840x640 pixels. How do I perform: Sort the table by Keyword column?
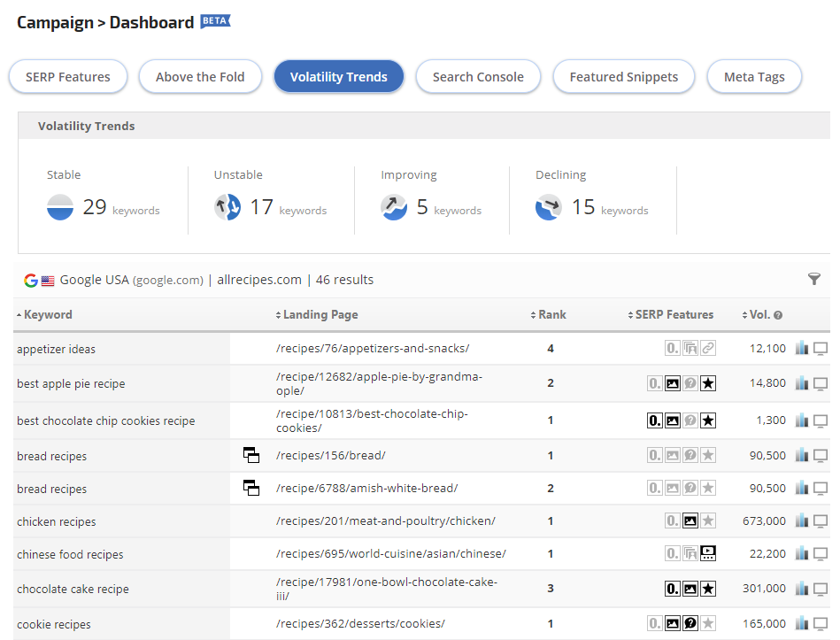(48, 314)
